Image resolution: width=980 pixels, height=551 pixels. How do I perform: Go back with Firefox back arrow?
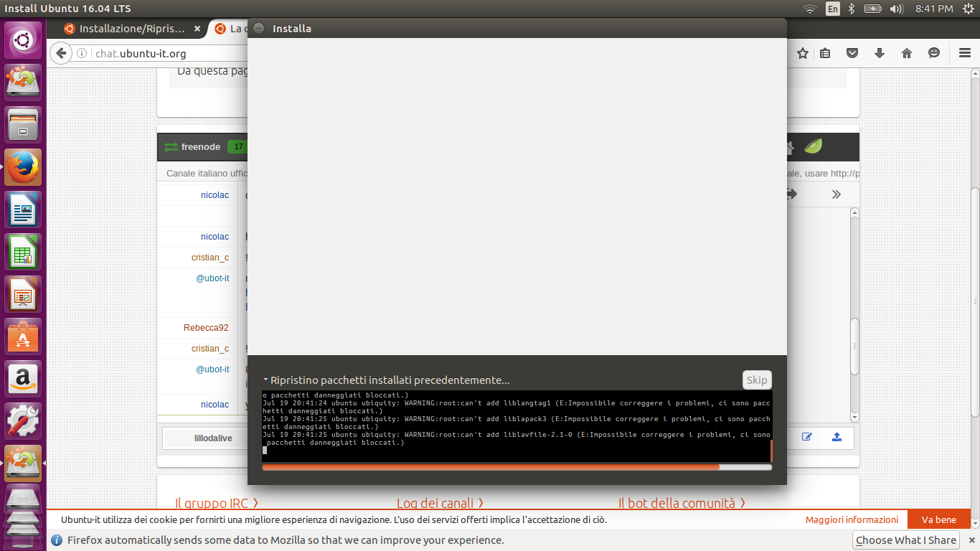click(x=61, y=53)
